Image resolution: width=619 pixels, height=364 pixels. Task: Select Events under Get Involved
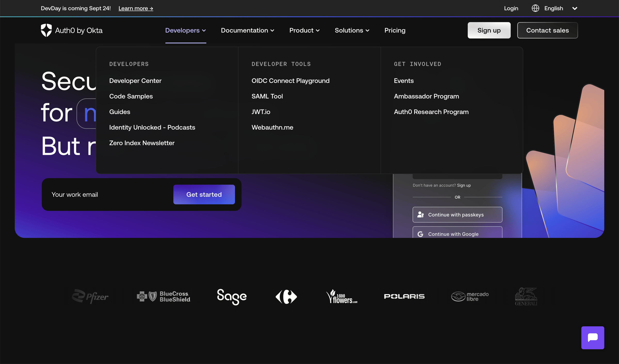[x=404, y=81]
